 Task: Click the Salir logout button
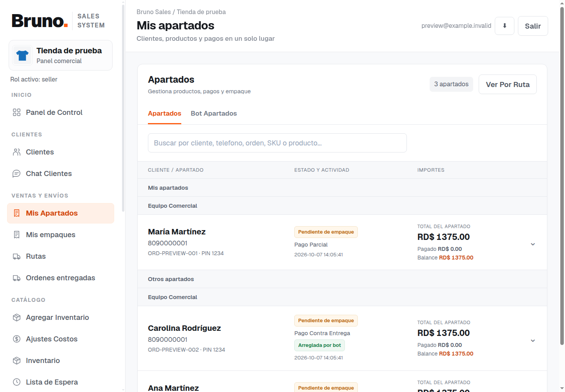(x=533, y=26)
